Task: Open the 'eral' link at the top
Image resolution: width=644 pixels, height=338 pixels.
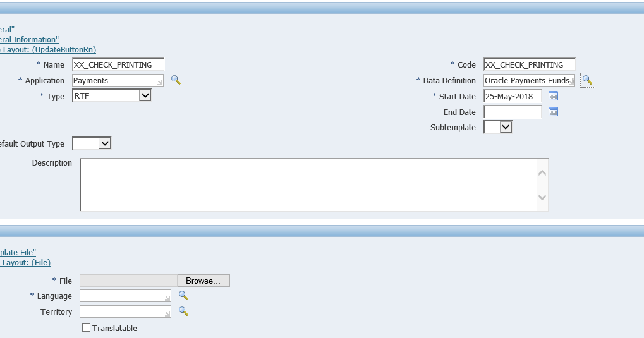Action: pos(8,29)
